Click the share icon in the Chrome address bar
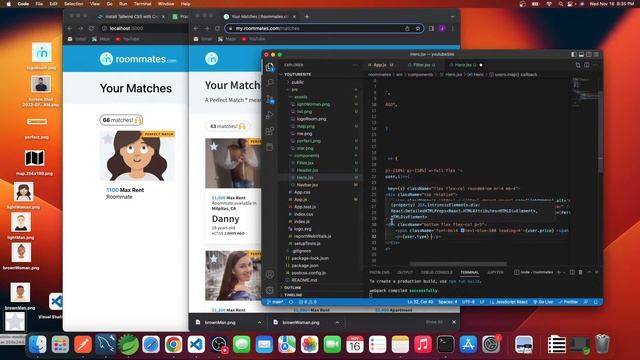 407,29
